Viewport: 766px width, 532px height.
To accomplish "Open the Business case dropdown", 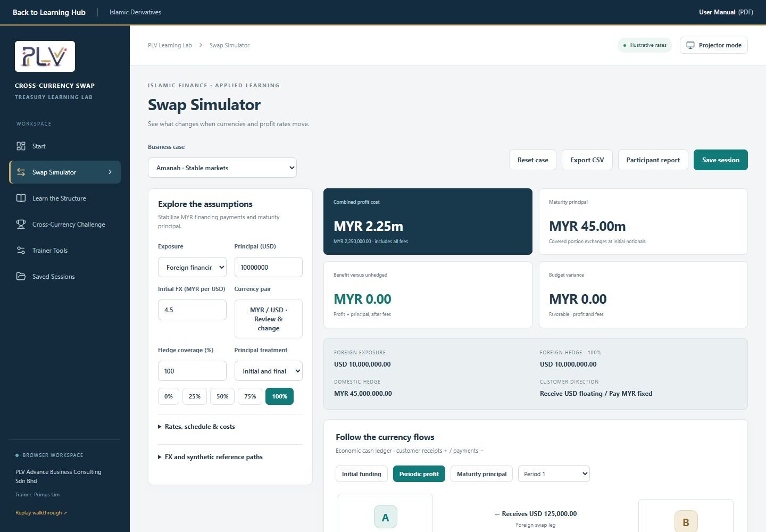I will 222,168.
